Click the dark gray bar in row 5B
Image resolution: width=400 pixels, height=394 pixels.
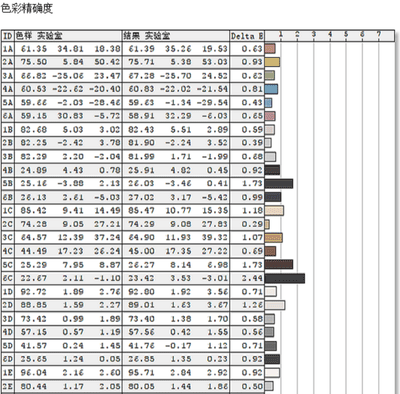pyautogui.click(x=279, y=183)
